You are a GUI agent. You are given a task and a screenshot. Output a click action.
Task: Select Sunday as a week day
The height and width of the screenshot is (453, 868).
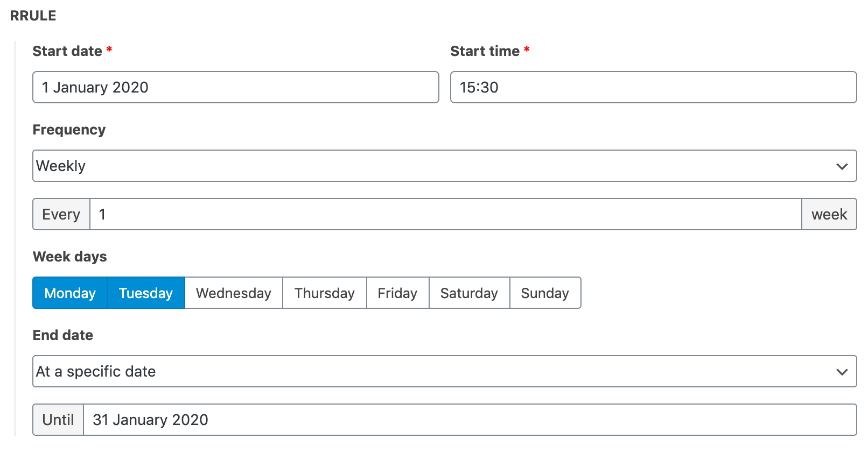click(x=545, y=293)
